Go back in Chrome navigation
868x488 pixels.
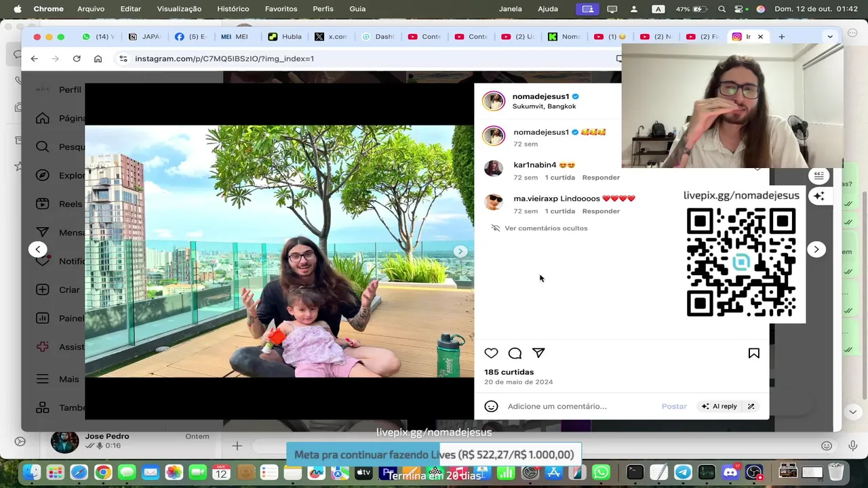click(x=34, y=59)
